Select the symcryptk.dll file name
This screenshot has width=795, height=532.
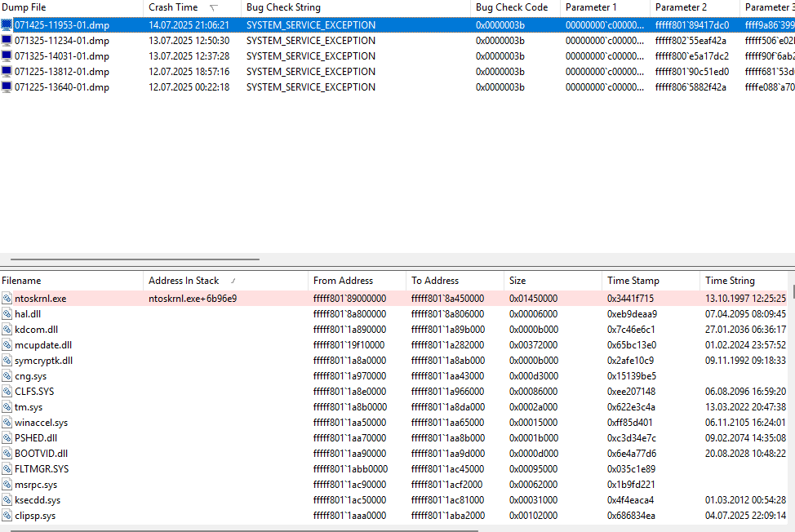pyautogui.click(x=43, y=361)
